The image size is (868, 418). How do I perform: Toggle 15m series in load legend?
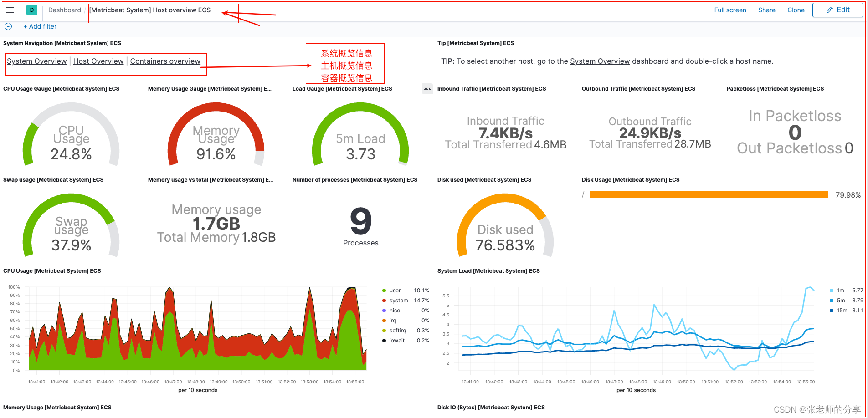tap(842, 311)
